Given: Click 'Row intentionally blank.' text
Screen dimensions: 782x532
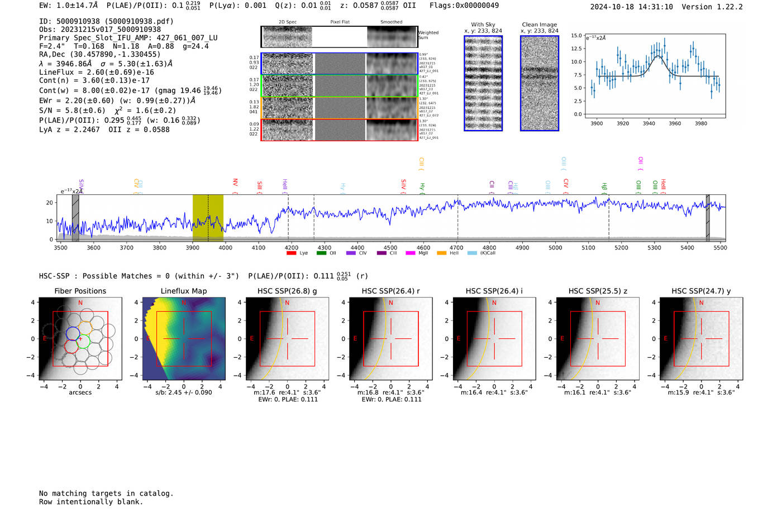Looking at the screenshot, I should [91, 502].
